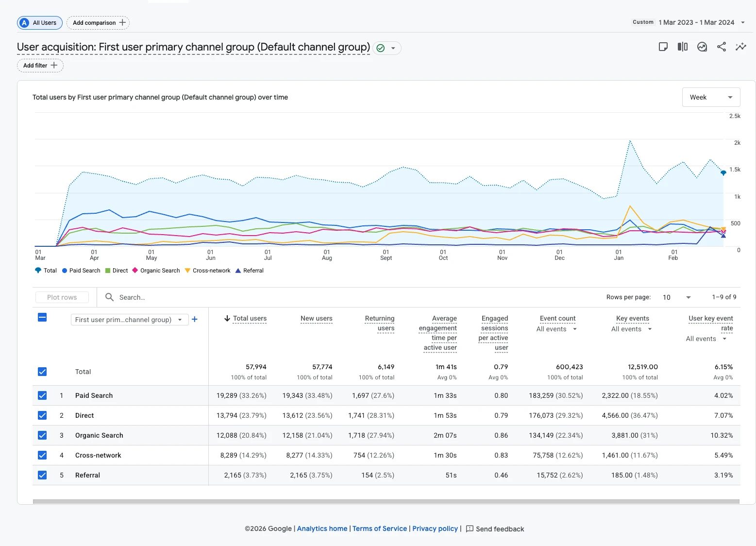Open the Analytics Intelligence sparkline icon
The image size is (756, 546).
(x=740, y=47)
